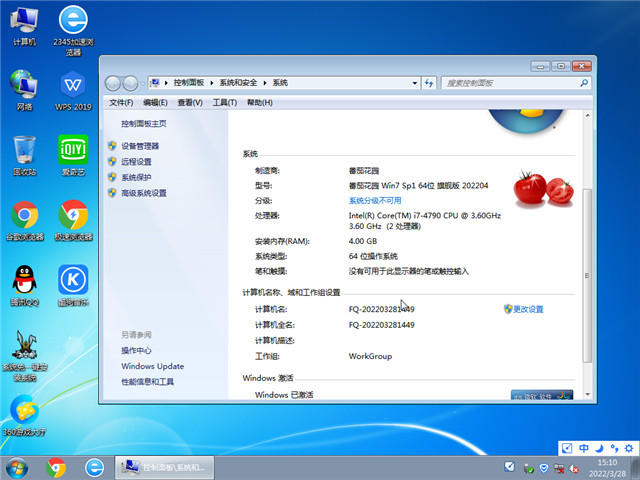The height and width of the screenshot is (480, 640).
Task: Click the volume muted tray icon
Action: 575,469
